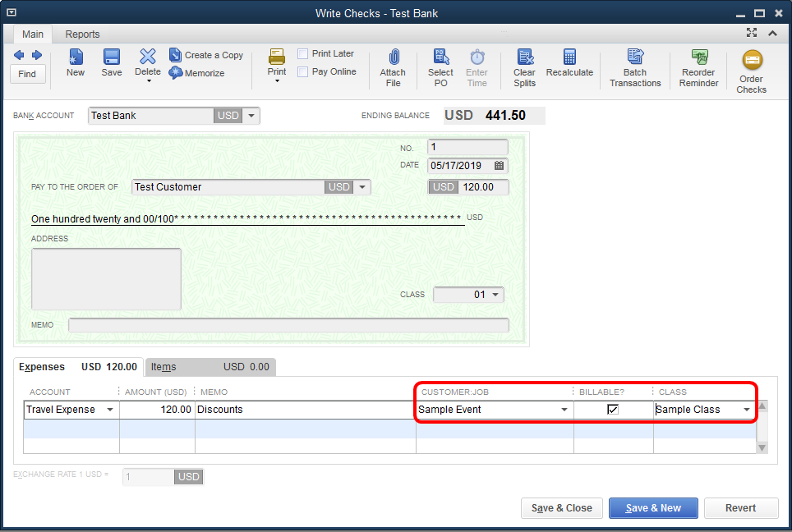The width and height of the screenshot is (792, 532).
Task: Create a New check
Action: pyautogui.click(x=76, y=62)
